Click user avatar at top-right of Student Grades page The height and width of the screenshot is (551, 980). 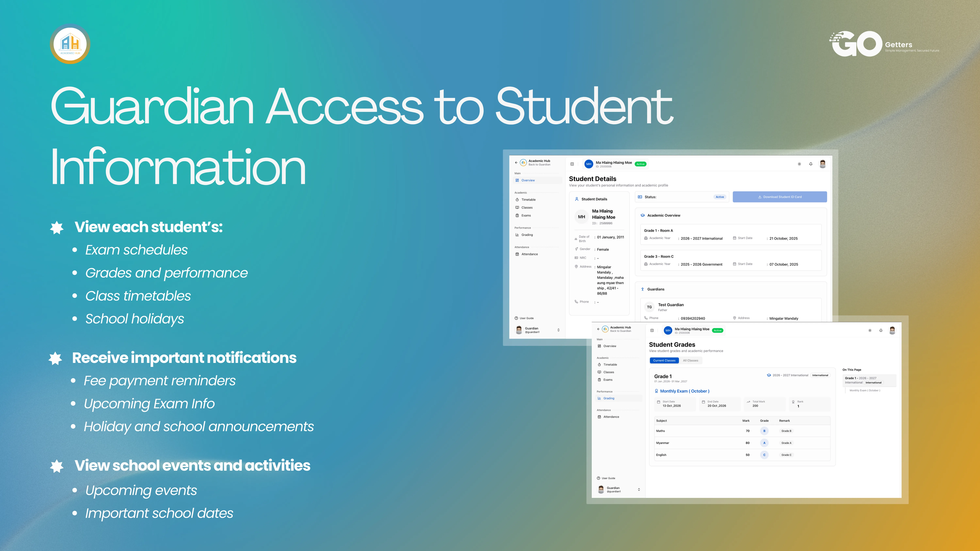pos(892,330)
